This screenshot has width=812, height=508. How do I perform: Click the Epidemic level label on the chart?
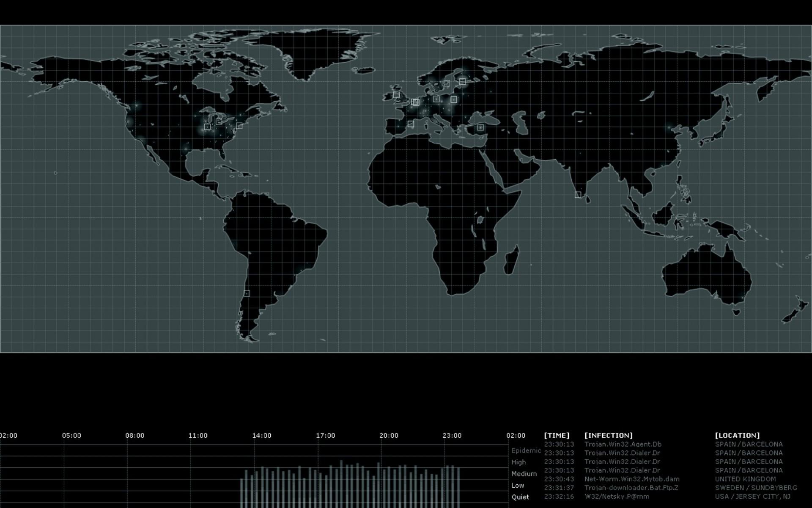(526, 450)
